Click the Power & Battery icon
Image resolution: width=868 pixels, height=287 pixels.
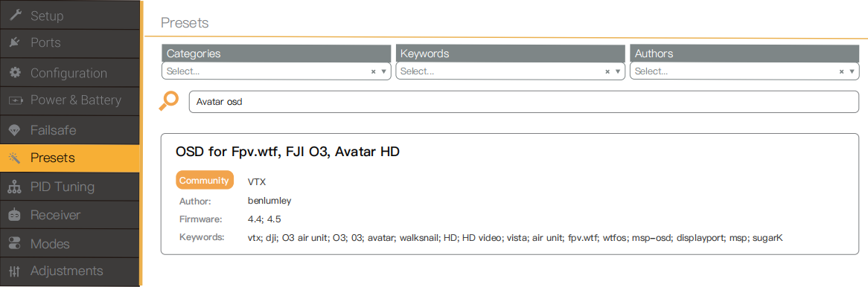(x=16, y=100)
